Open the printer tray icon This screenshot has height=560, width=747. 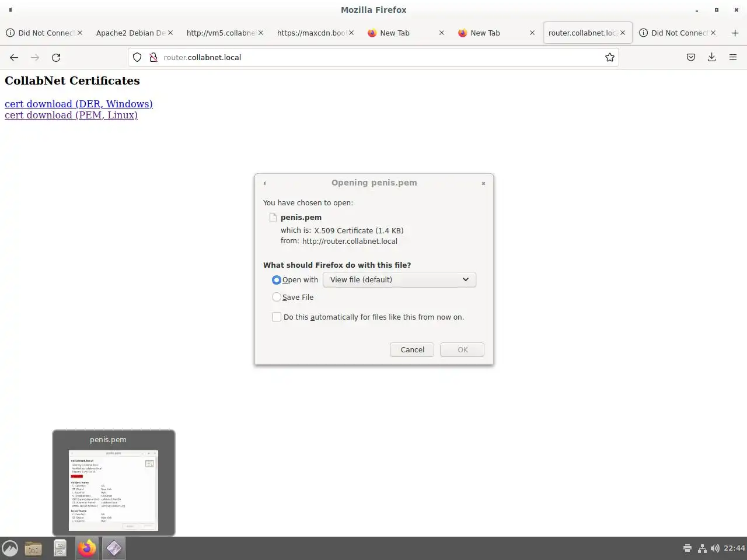point(687,548)
